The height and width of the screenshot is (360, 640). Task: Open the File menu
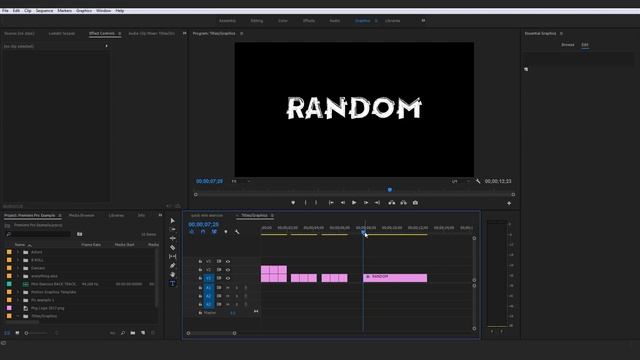click(5, 11)
